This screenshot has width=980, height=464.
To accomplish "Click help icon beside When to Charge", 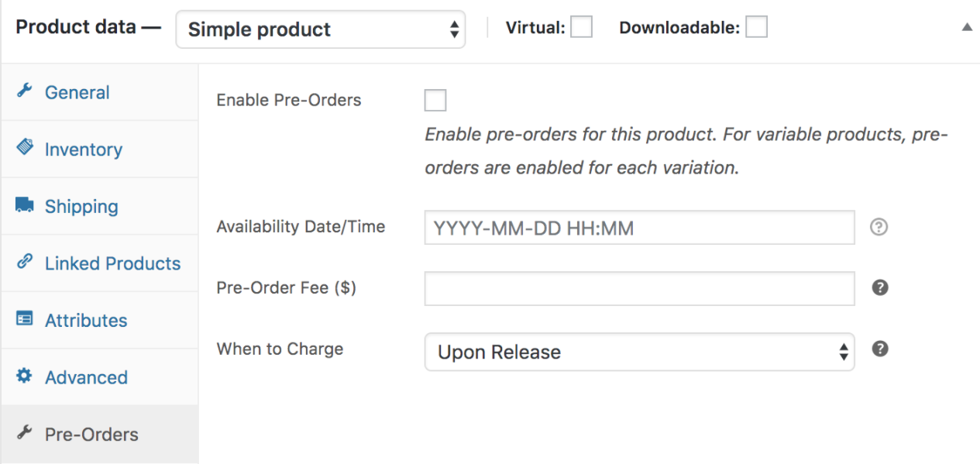I will [x=879, y=349].
